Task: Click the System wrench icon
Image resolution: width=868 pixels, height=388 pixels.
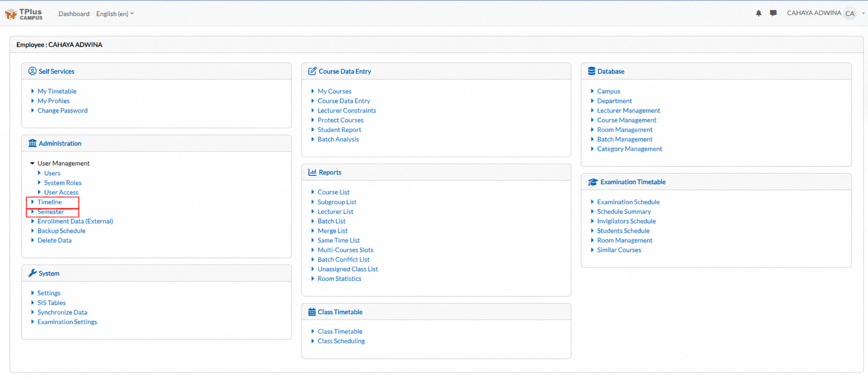Action: point(32,273)
